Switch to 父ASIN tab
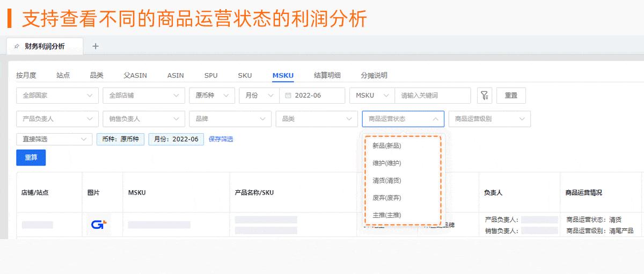The height and width of the screenshot is (274, 644). [135, 75]
